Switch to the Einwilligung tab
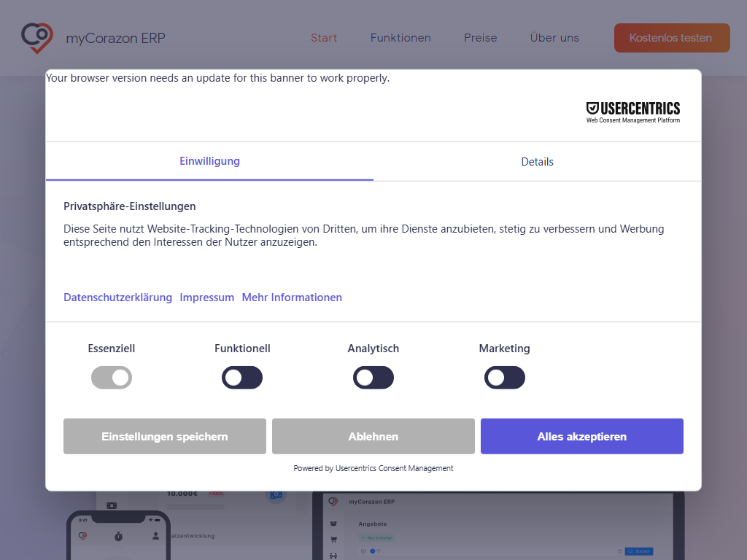747x560 pixels. (x=209, y=161)
